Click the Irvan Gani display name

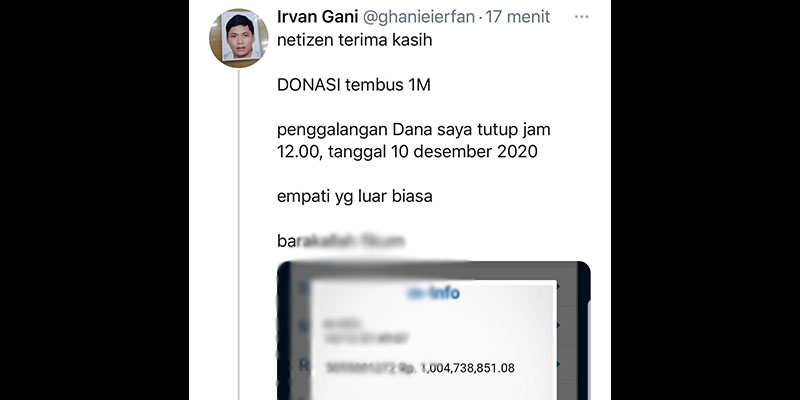click(x=317, y=17)
